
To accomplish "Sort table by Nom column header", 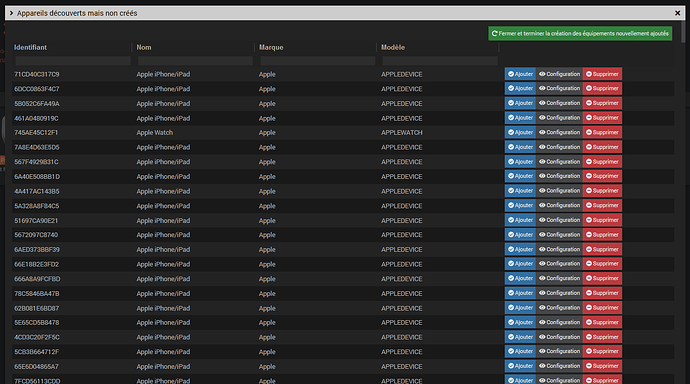I will pos(144,47).
